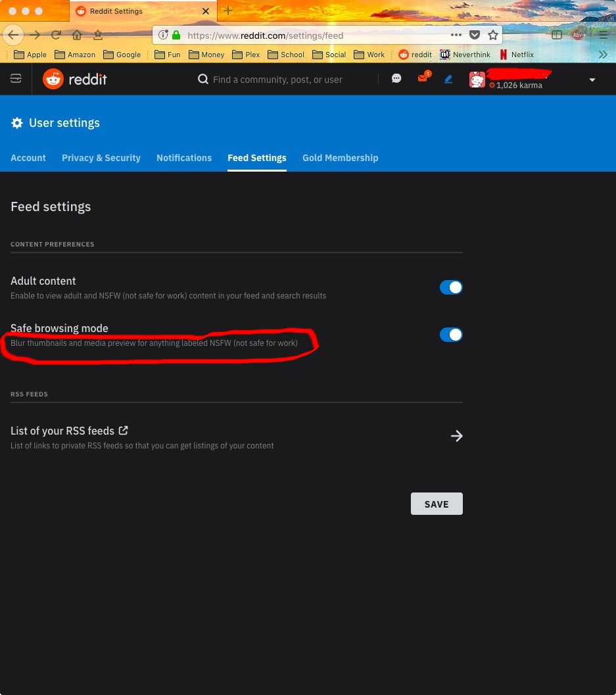Open the reddit bookmark
The width and height of the screenshot is (616, 695).
click(x=415, y=55)
